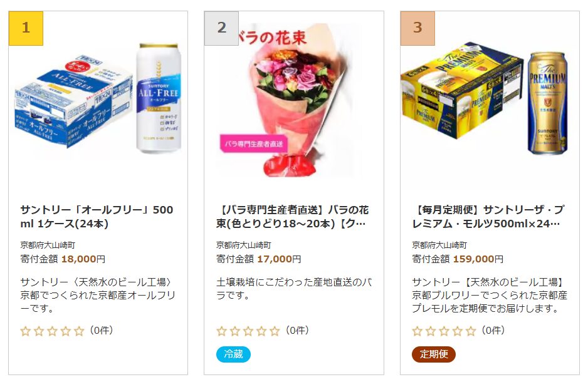Click the 18,000円 donation amount
This screenshot has height=382, width=588.
(83, 259)
